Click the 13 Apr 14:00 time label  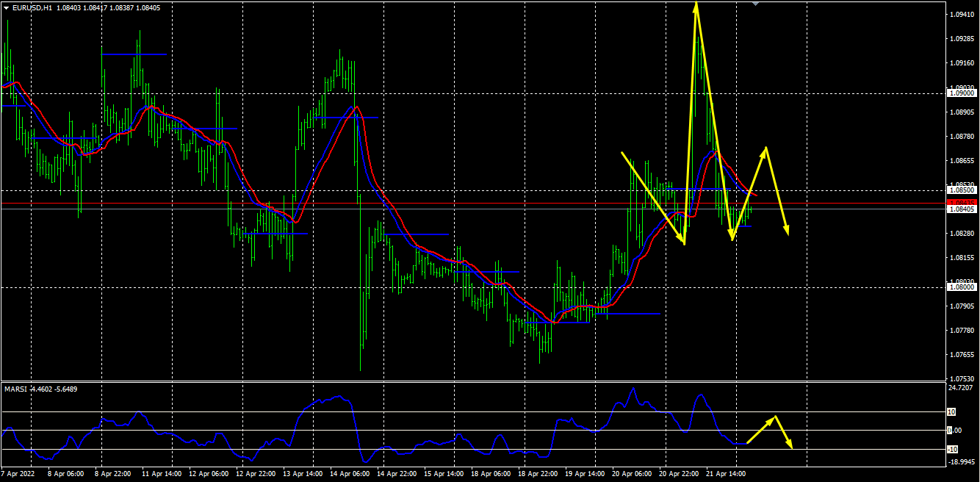pyautogui.click(x=304, y=474)
